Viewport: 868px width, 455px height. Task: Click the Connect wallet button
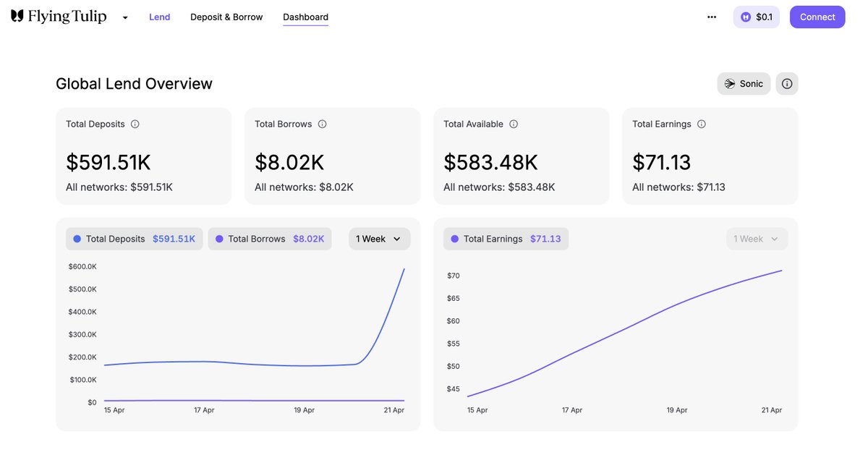[817, 17]
